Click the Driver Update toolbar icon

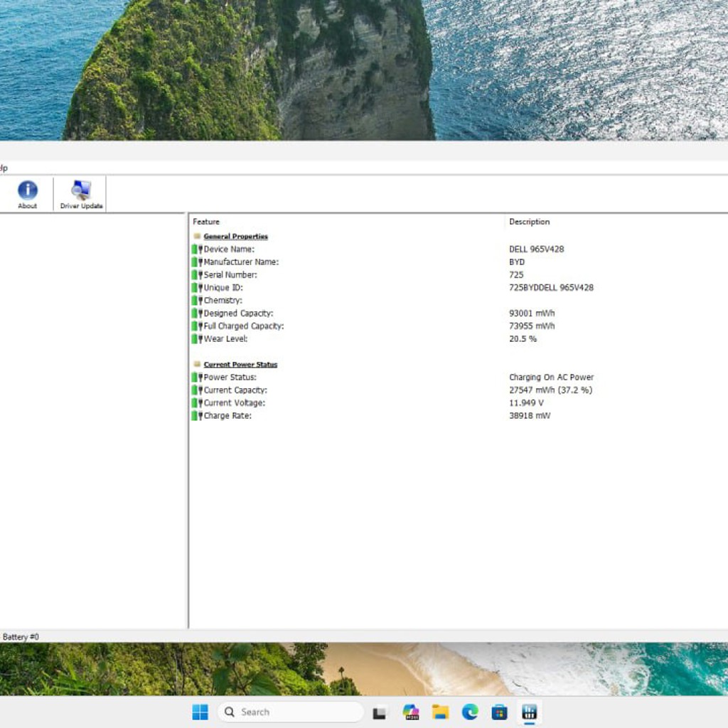(x=81, y=194)
